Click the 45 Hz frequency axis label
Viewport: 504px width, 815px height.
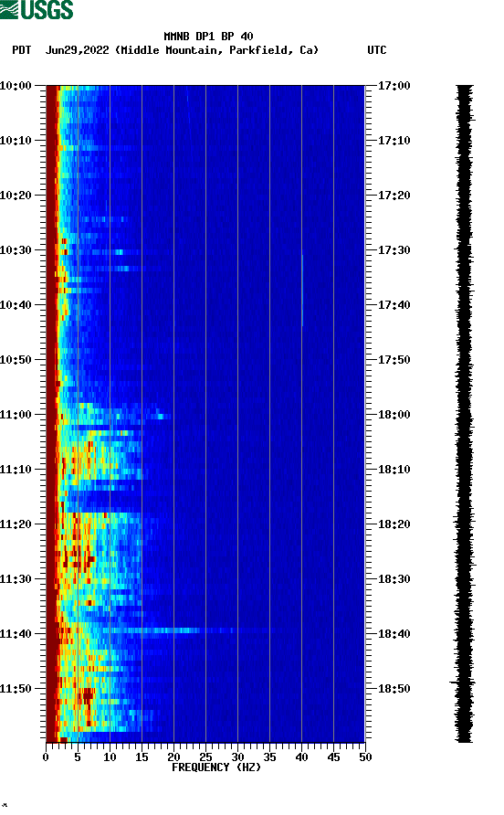click(333, 757)
